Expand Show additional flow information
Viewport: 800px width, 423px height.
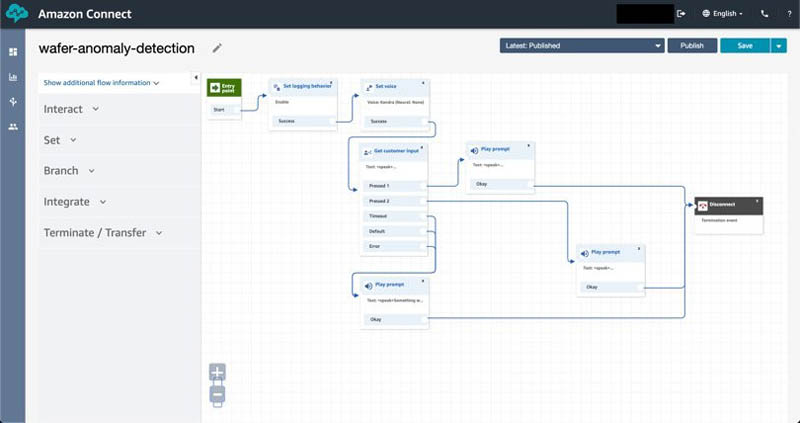102,83
